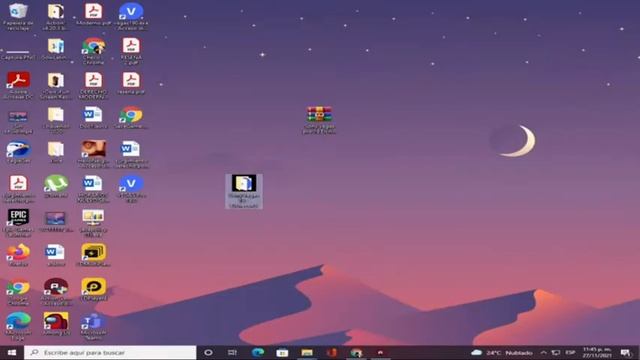Viewport: 640px width, 360px height.
Task: Select the yellow P-logo player shortcut
Action: (93, 289)
